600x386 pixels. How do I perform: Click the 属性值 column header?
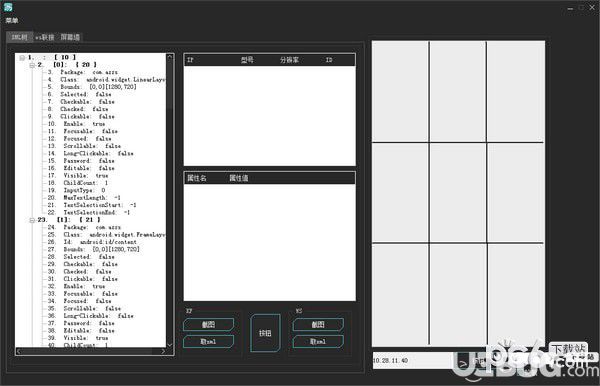(239, 178)
